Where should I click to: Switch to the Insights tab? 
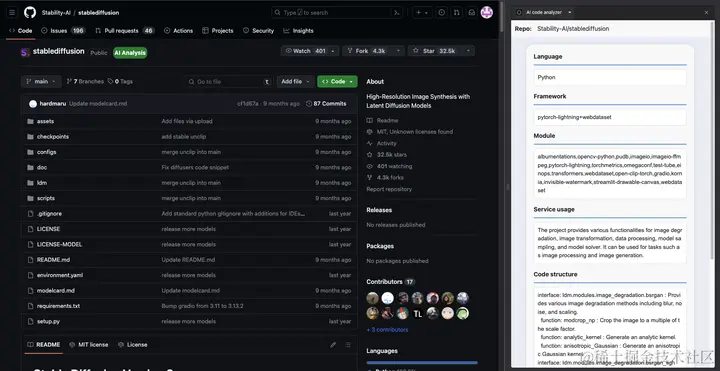[298, 31]
